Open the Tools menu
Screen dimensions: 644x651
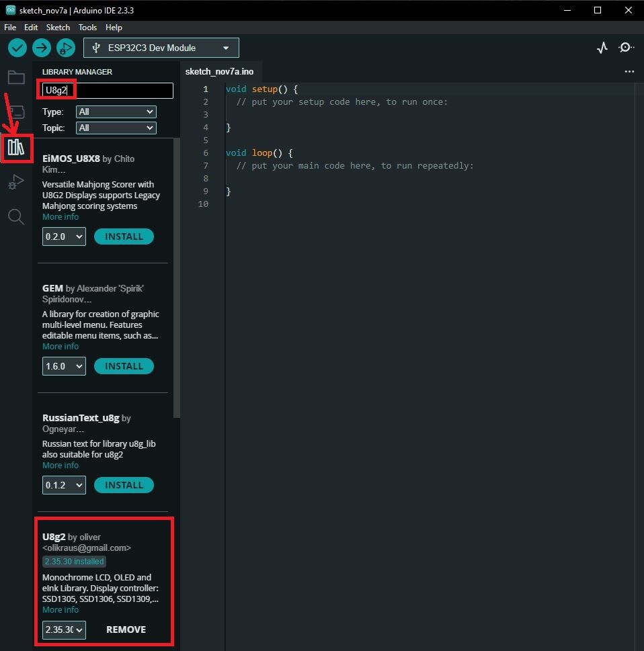point(87,28)
